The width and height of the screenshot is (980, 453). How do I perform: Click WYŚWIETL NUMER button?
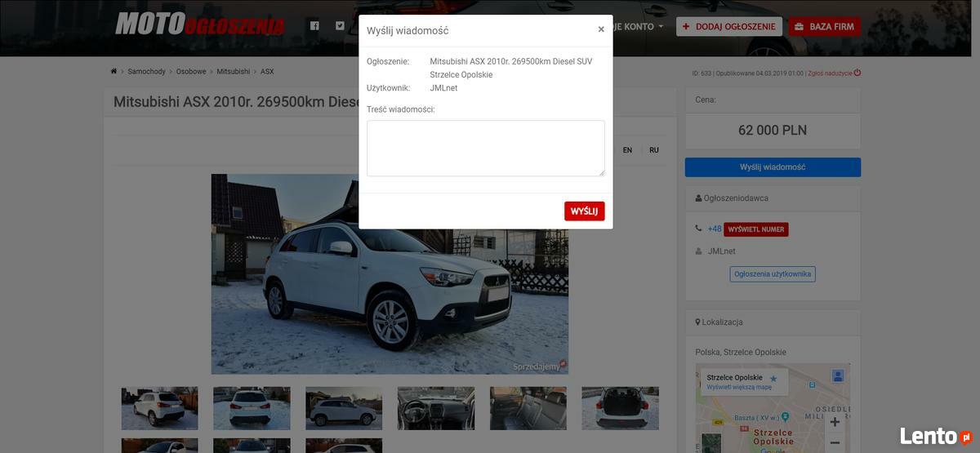[x=756, y=229]
